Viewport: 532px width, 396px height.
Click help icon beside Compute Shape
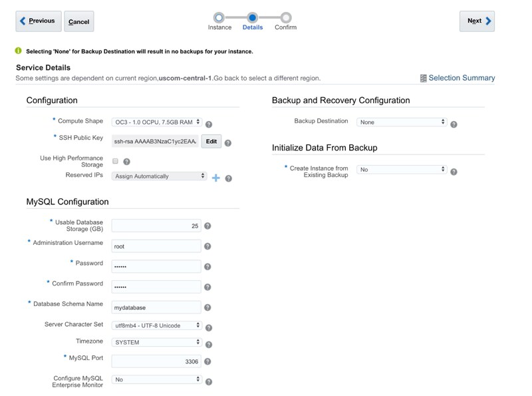pos(209,124)
